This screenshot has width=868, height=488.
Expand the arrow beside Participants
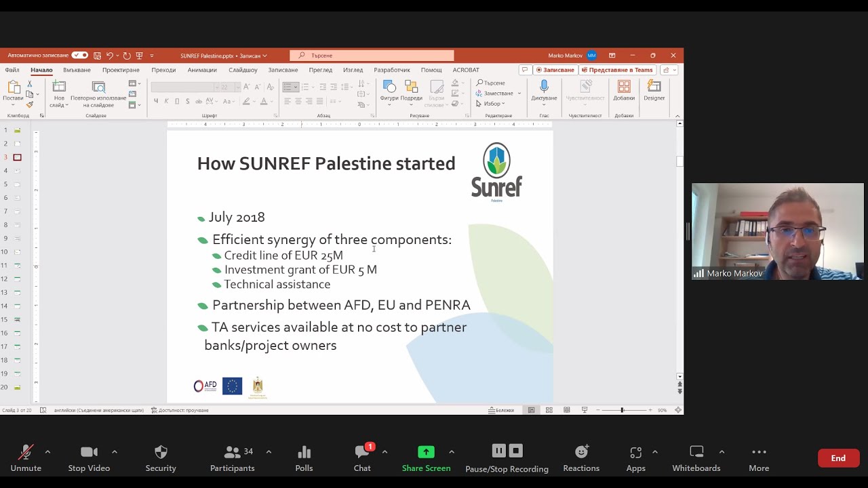[269, 451]
